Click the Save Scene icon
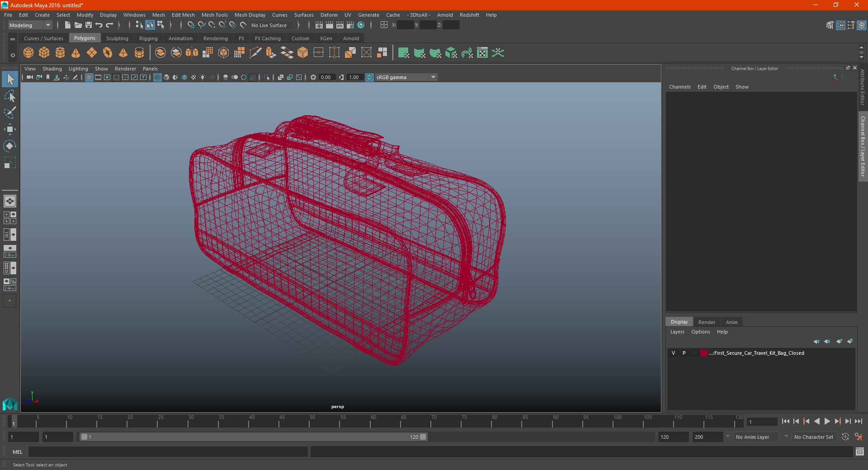This screenshot has height=470, width=868. tap(89, 25)
